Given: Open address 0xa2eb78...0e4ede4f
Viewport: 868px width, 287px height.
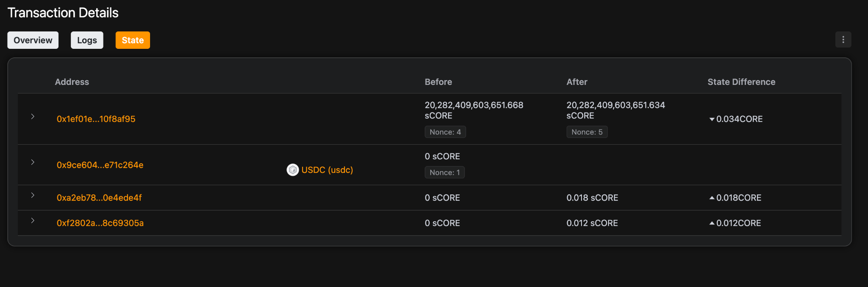Looking at the screenshot, I should [99, 198].
